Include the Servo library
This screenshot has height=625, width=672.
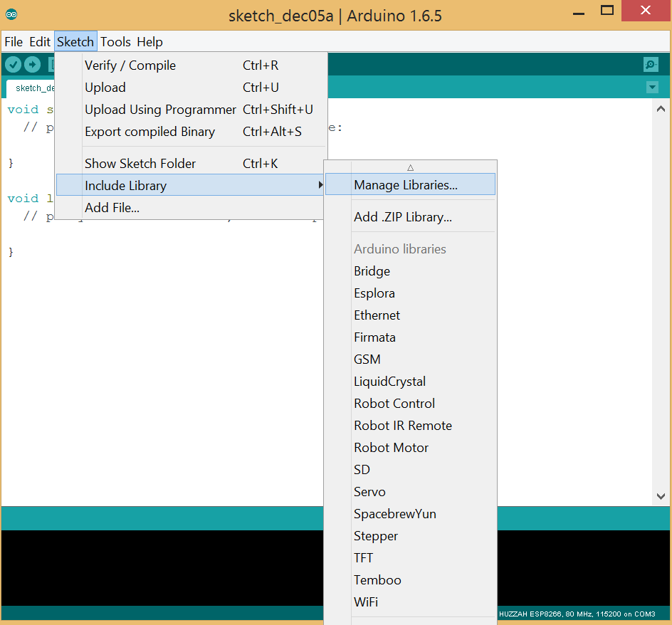pyautogui.click(x=369, y=491)
